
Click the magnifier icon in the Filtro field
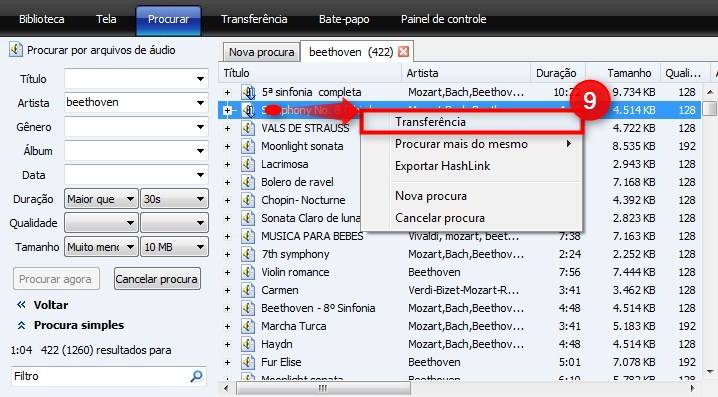click(196, 376)
